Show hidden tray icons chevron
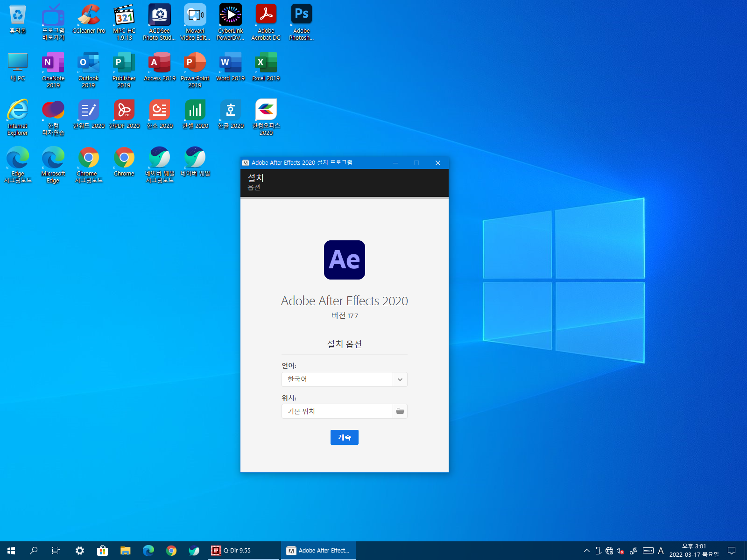 tap(587, 551)
